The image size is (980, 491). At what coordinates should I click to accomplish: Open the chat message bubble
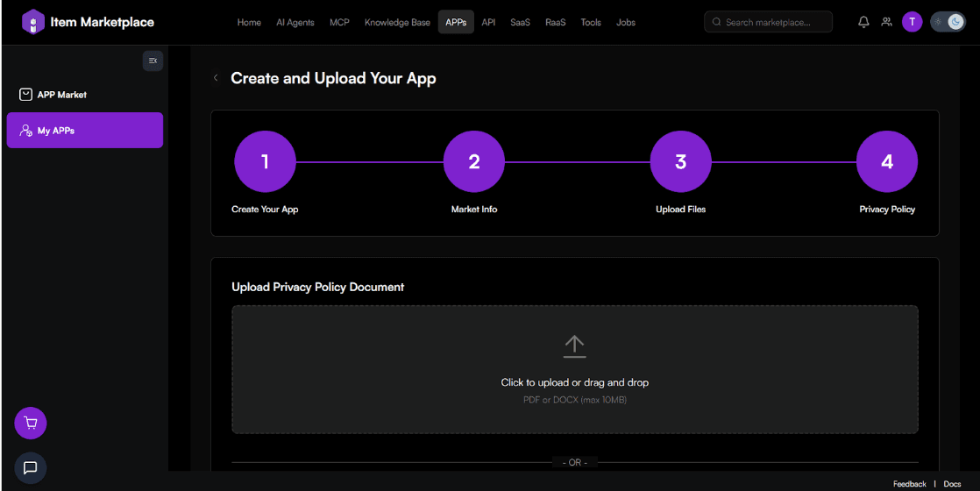31,467
